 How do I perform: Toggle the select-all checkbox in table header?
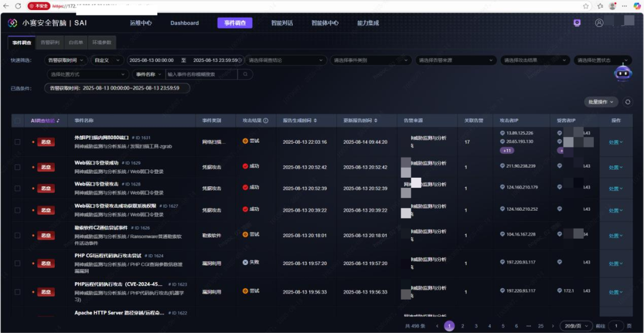(17, 121)
